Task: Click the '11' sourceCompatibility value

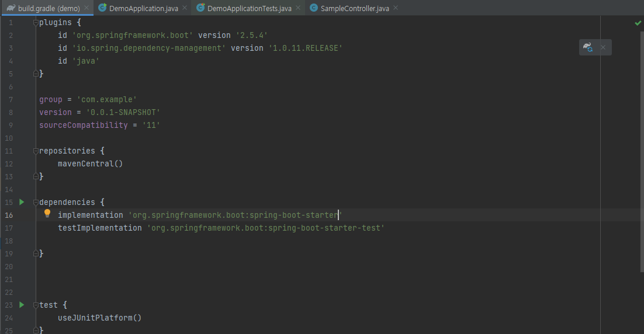Action: (x=151, y=125)
